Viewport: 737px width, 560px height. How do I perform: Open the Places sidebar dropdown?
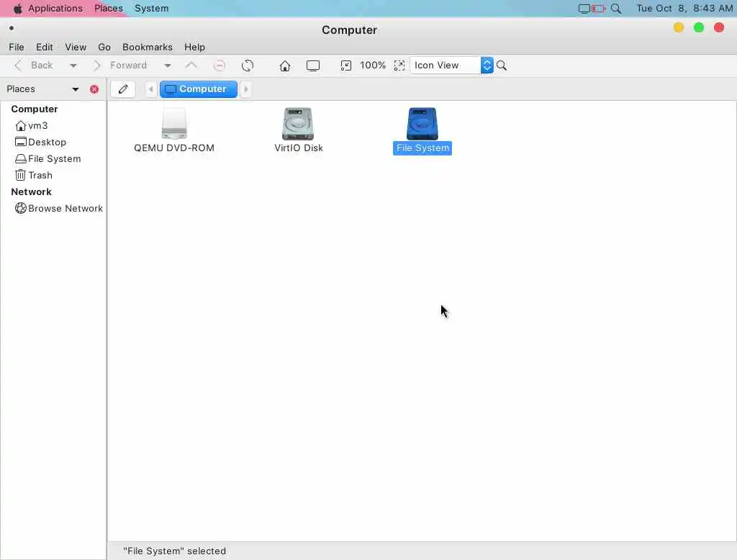[75, 89]
